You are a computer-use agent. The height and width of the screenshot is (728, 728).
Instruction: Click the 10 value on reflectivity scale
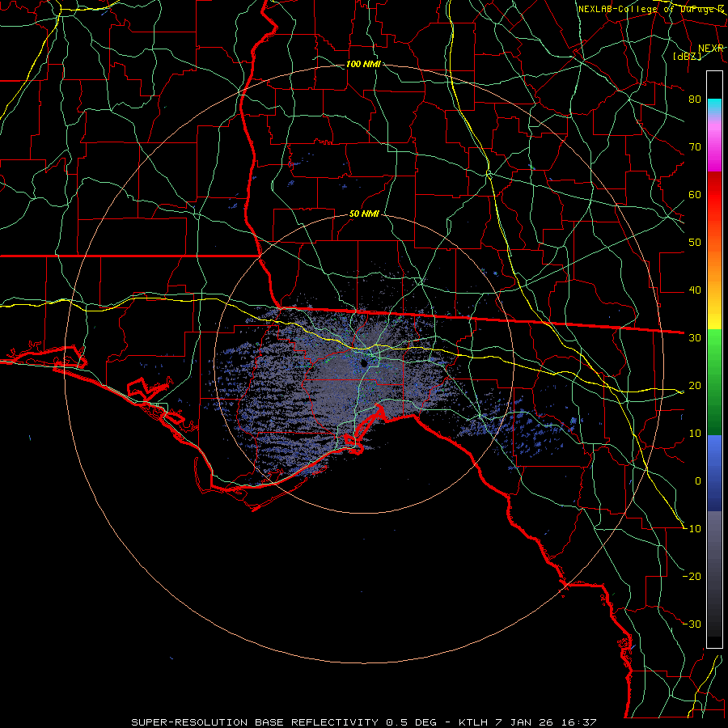tap(695, 434)
